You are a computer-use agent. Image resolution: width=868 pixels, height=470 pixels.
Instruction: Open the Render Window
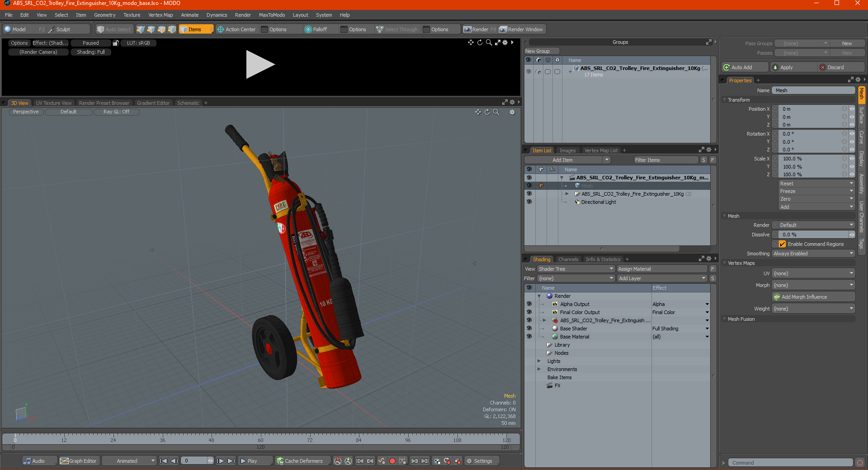tap(521, 29)
